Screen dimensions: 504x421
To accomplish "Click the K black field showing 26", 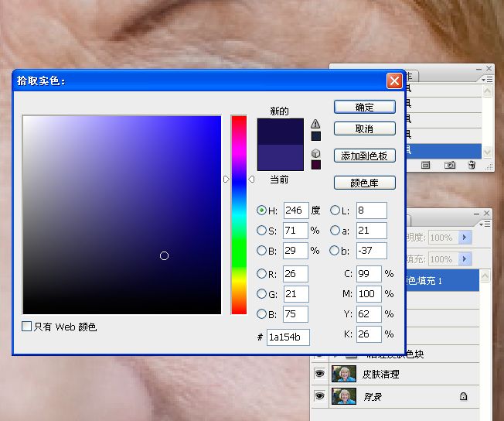I will point(369,334).
